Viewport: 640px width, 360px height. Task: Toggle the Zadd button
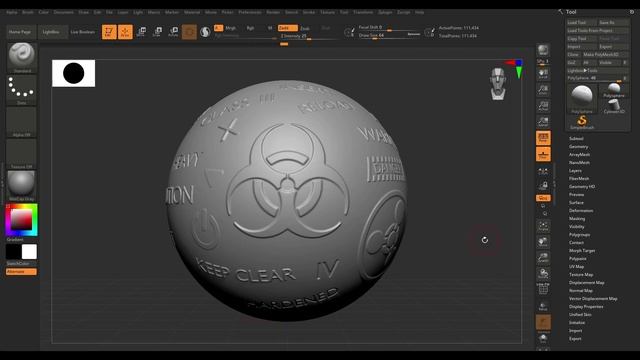tap(287, 28)
